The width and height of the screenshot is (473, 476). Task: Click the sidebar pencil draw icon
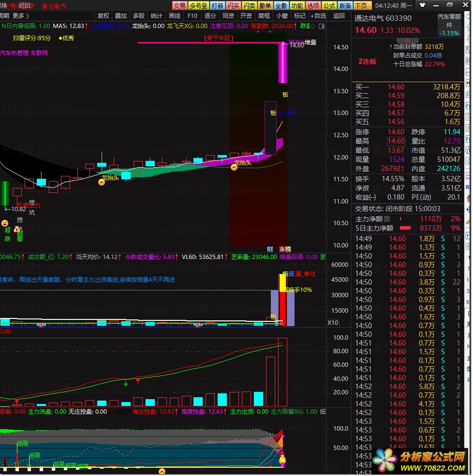468,222
